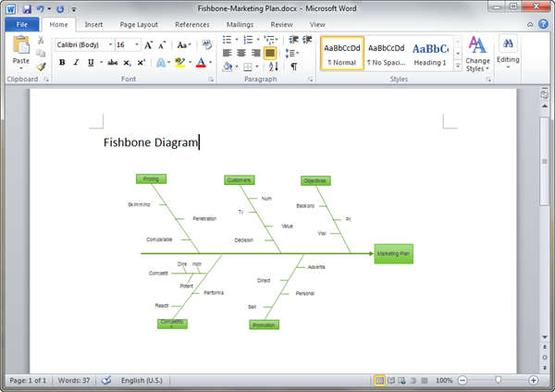
Task: Open Mailings tab
Action: [x=240, y=24]
